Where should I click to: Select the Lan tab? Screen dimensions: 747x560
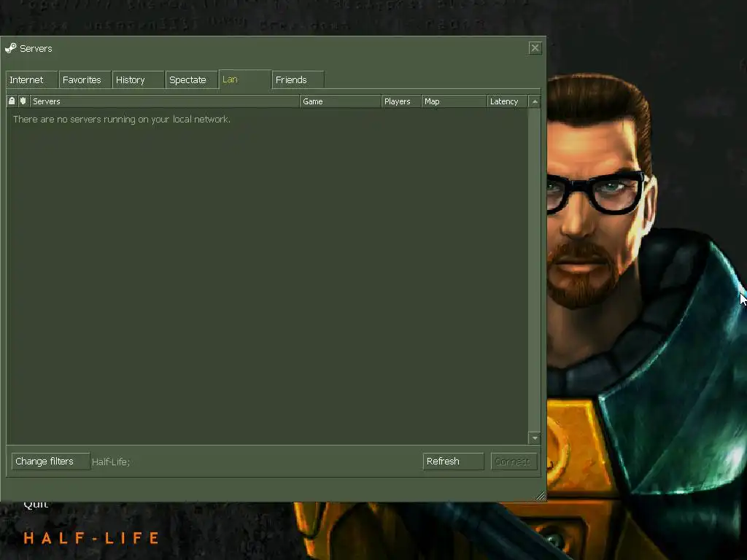(245, 79)
